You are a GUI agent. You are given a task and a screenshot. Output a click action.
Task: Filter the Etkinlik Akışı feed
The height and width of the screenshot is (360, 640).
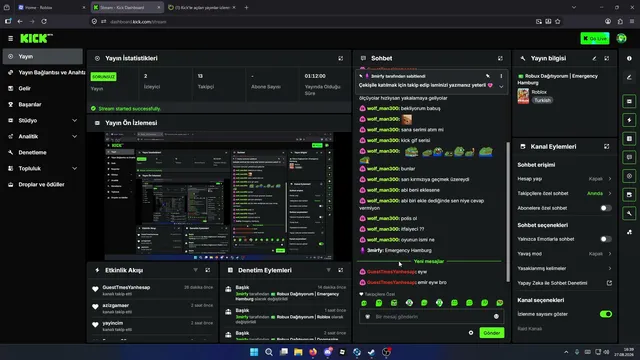tap(196, 270)
